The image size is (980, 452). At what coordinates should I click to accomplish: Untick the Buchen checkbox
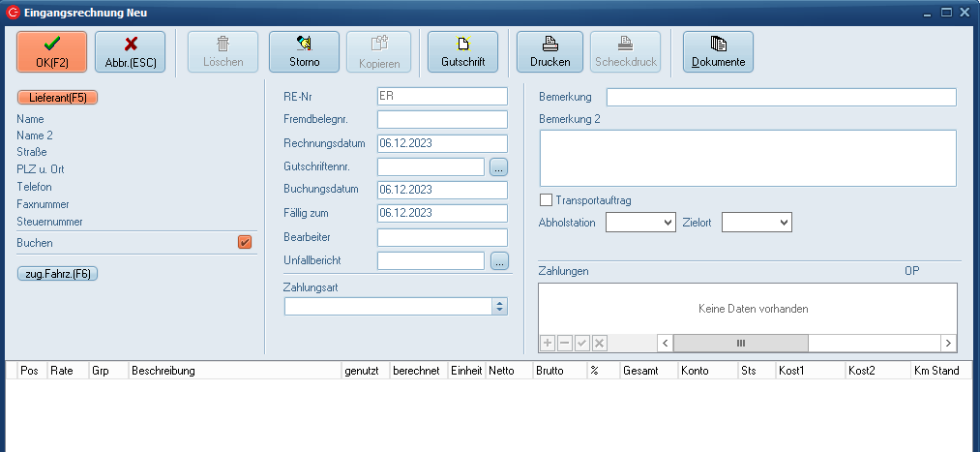(x=245, y=243)
